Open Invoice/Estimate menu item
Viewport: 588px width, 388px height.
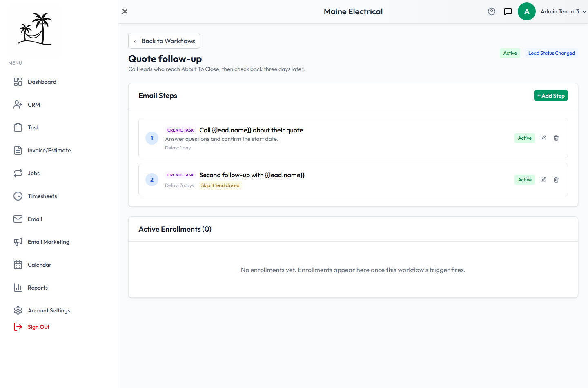pos(49,150)
